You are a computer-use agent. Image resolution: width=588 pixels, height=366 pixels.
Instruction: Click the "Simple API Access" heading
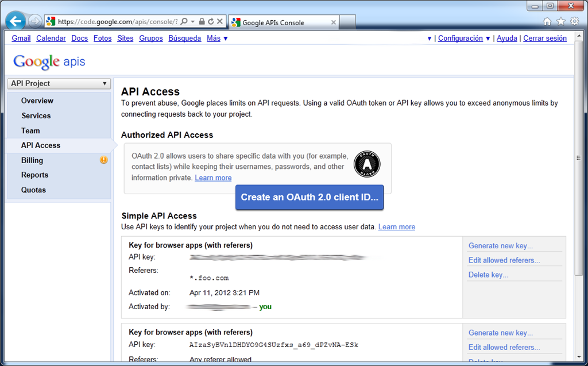pyautogui.click(x=159, y=216)
